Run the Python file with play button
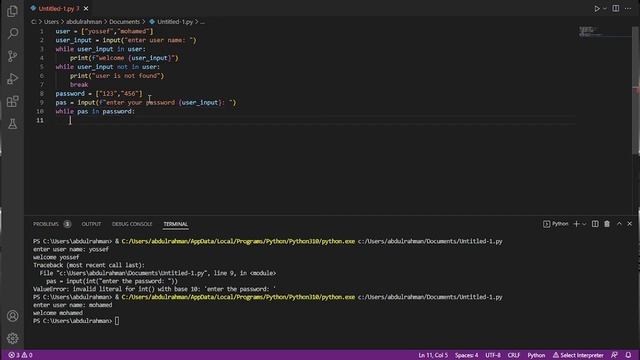640x360 pixels. (597, 9)
